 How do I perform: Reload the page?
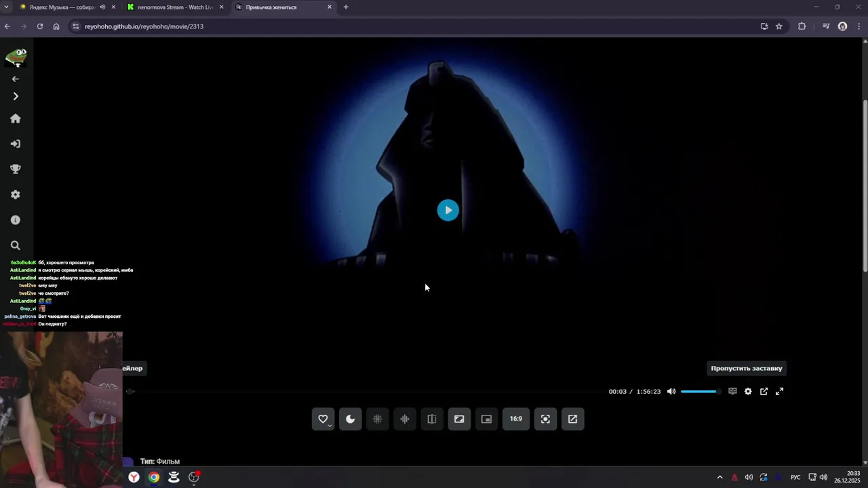pos(40,26)
